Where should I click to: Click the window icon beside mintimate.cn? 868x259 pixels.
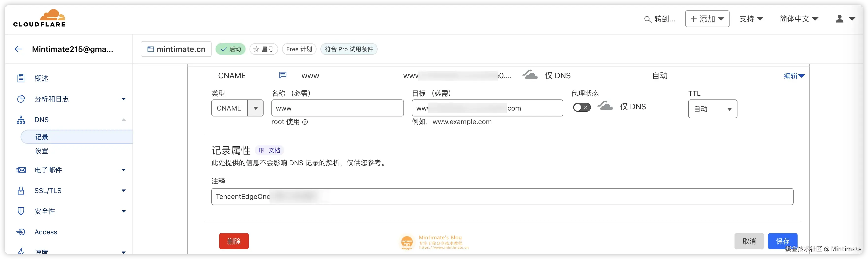tap(151, 49)
